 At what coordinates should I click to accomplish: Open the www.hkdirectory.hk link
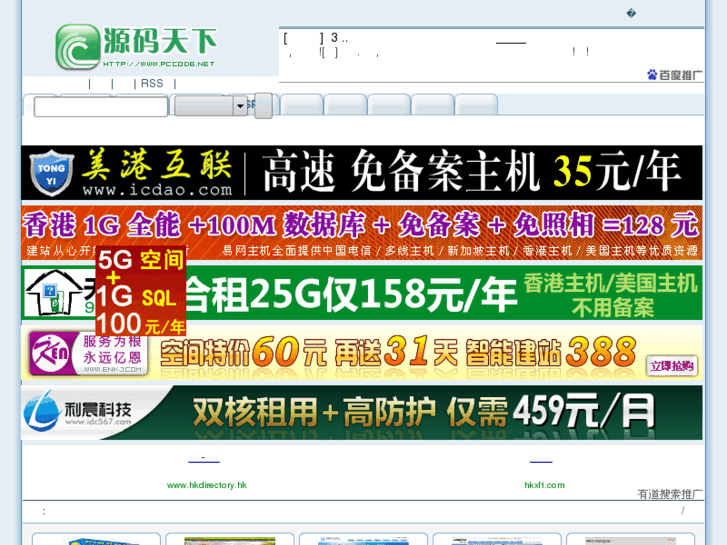click(207, 485)
